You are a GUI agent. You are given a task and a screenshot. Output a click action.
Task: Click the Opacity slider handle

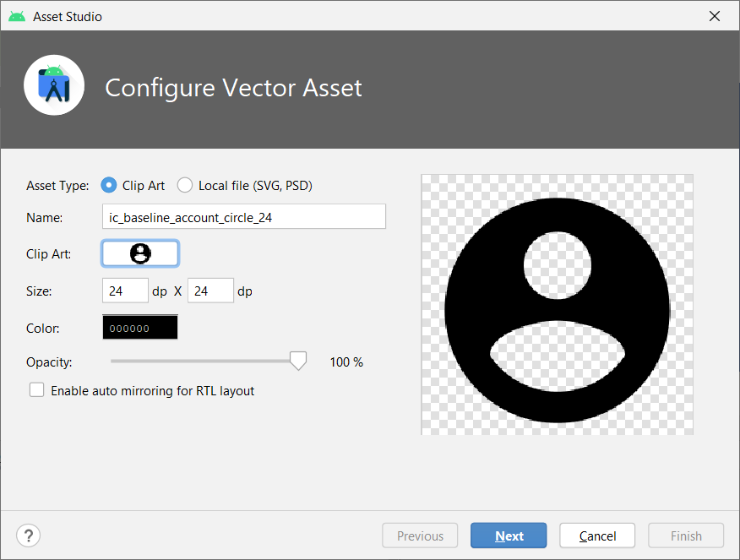click(x=298, y=361)
